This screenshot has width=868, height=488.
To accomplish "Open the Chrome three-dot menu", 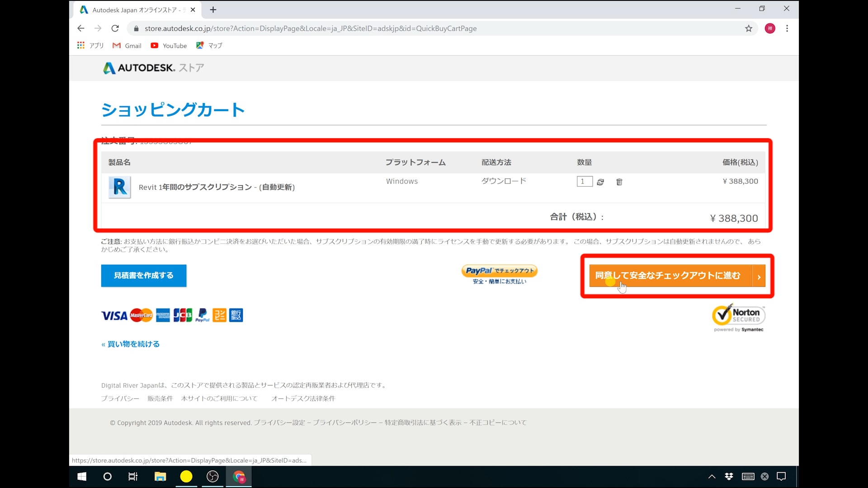I will 787,28.
